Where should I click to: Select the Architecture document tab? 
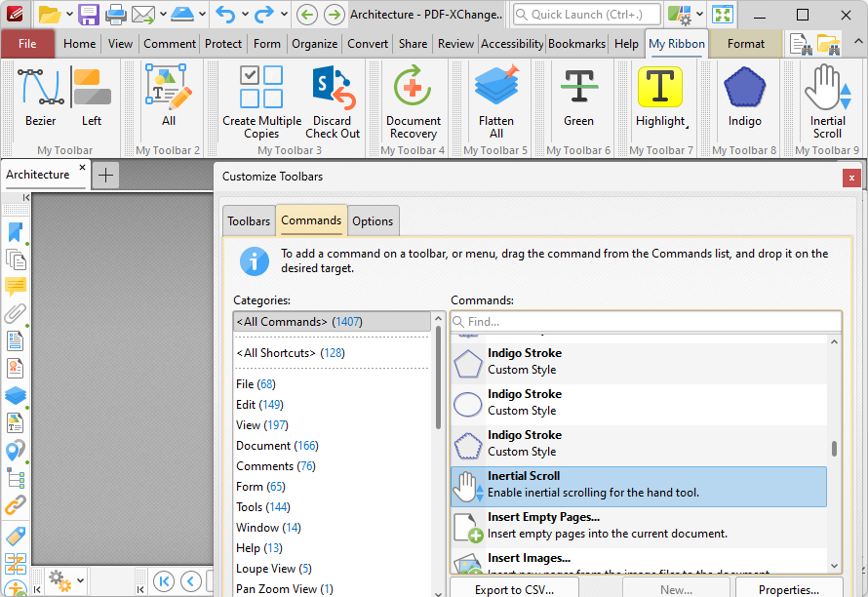point(38,175)
